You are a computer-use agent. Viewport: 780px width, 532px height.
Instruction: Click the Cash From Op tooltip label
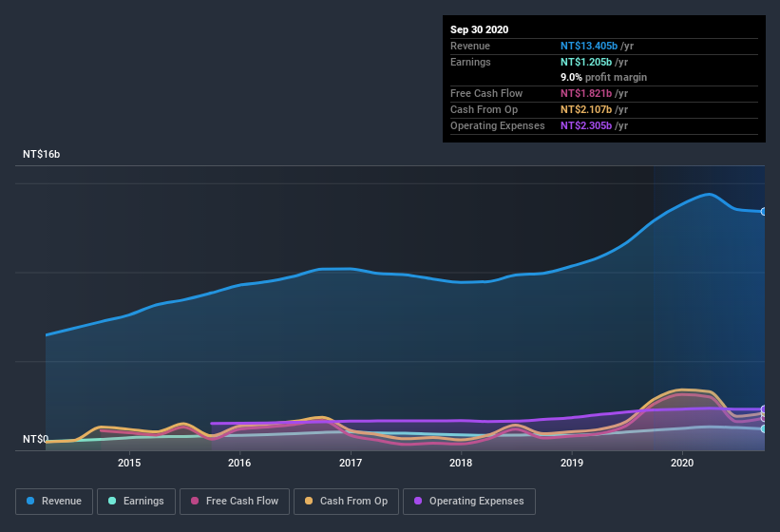coord(484,109)
